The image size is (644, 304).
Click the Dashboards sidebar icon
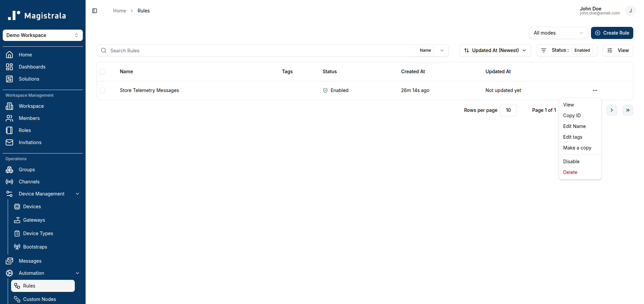point(9,67)
